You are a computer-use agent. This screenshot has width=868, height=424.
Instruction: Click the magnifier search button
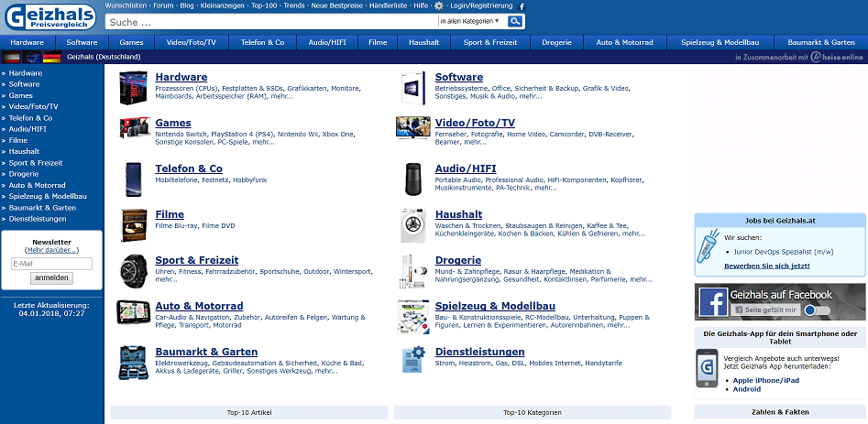click(515, 22)
